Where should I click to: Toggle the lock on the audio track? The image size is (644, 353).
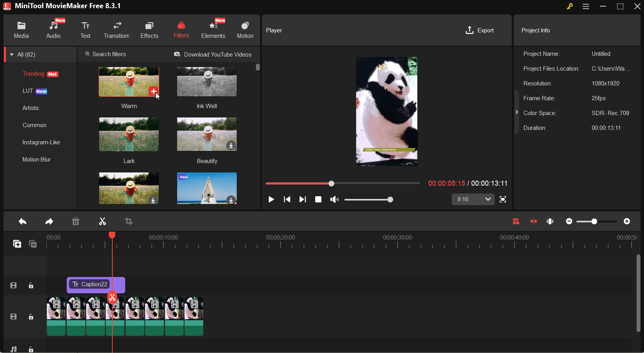[x=31, y=349]
